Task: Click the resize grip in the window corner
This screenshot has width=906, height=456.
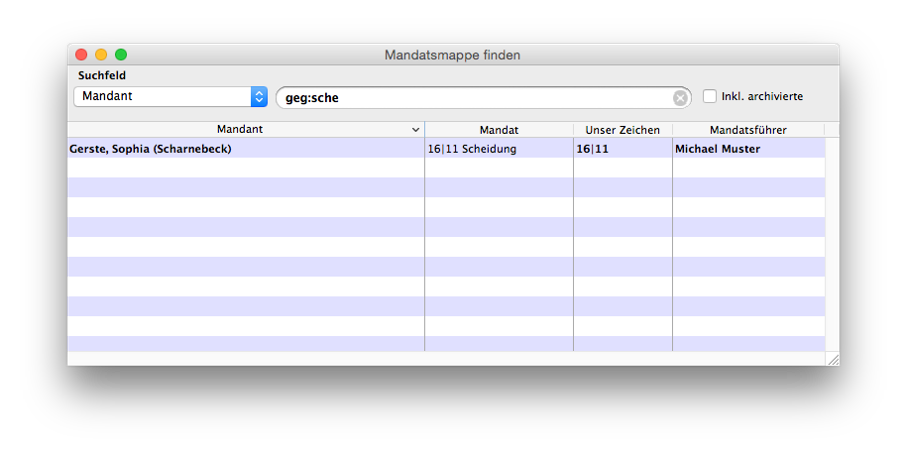Action: pyautogui.click(x=833, y=359)
